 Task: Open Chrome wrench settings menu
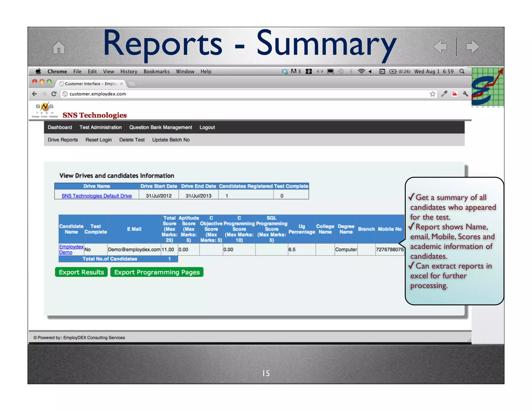(x=465, y=94)
